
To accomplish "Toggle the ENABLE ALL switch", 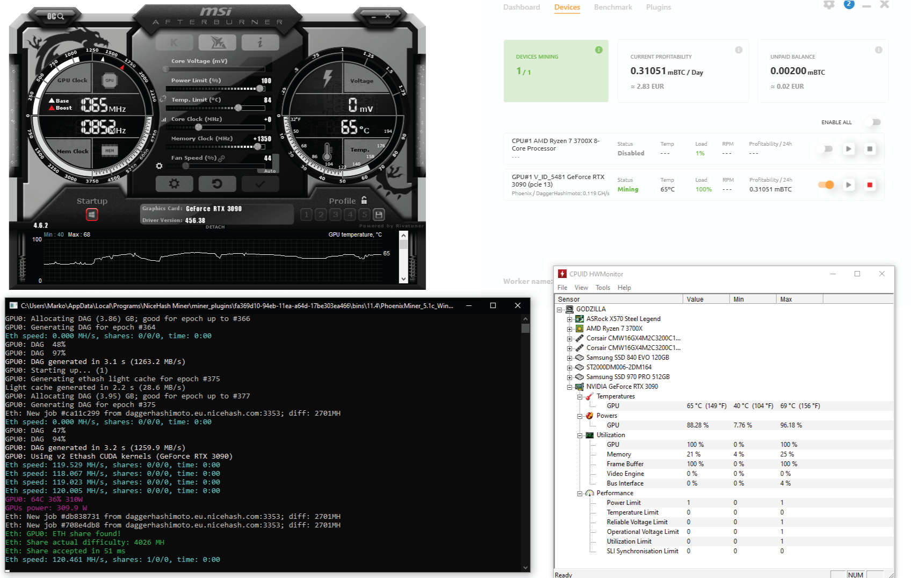I will pos(874,122).
